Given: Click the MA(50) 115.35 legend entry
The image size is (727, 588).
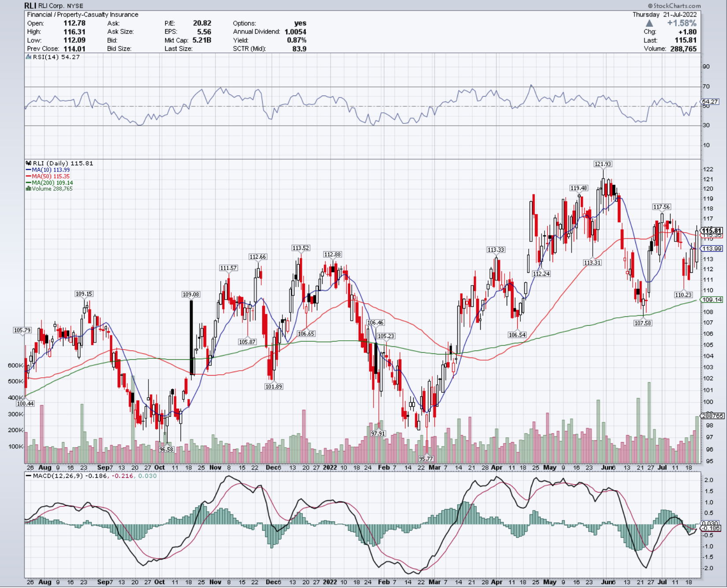Looking at the screenshot, I should click(x=48, y=176).
